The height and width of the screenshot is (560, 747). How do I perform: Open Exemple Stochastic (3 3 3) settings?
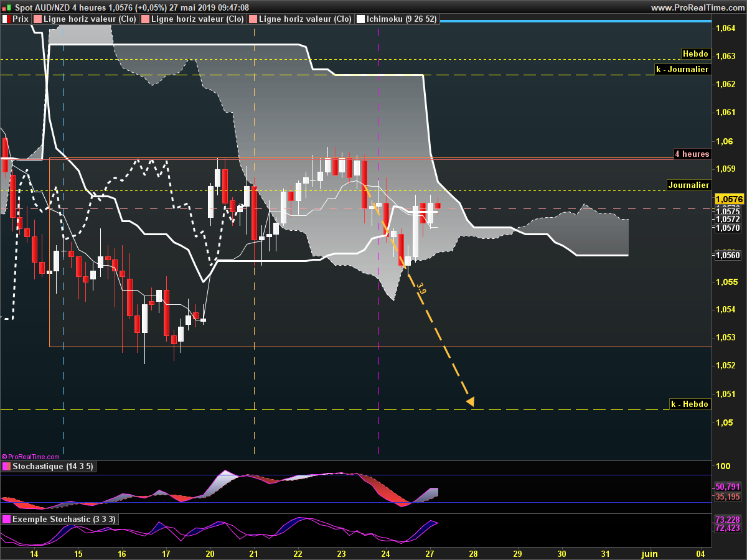click(x=64, y=519)
